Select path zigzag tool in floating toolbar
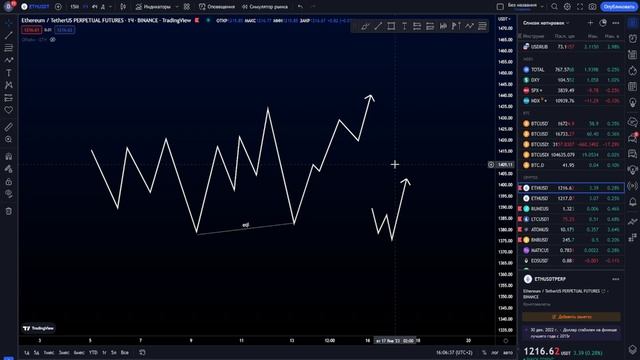 [469, 26]
